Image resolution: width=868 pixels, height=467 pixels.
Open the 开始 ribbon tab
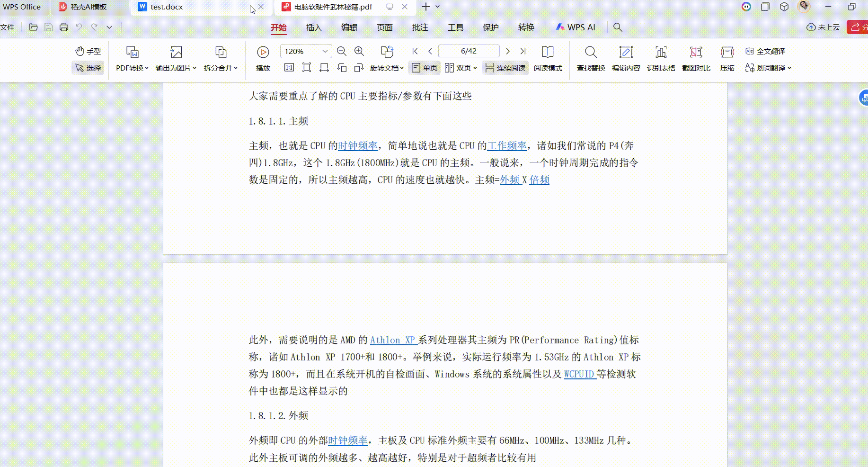pos(279,27)
